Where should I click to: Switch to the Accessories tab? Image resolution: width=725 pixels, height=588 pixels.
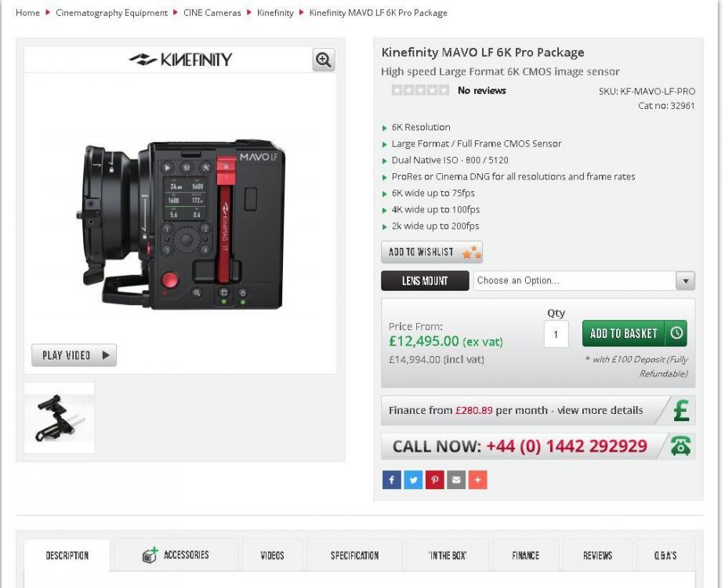(176, 555)
